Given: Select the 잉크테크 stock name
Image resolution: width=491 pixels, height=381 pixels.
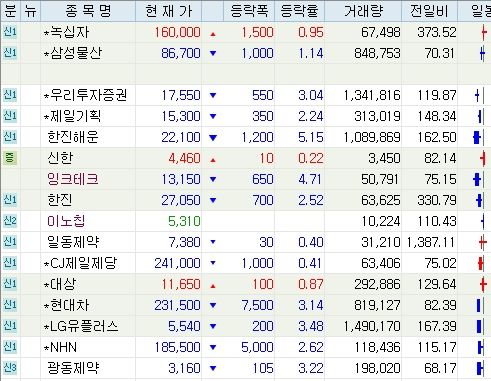Looking at the screenshot, I should [x=73, y=179].
